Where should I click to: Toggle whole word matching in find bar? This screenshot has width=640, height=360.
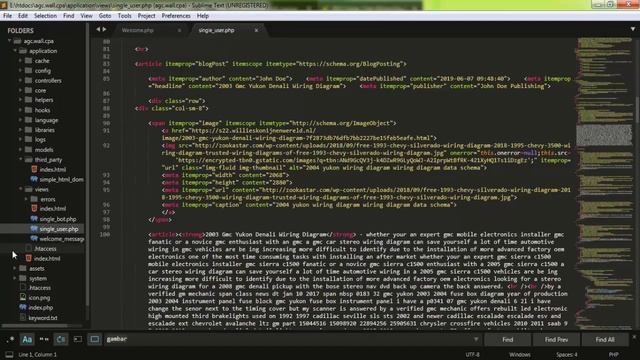click(x=44, y=339)
